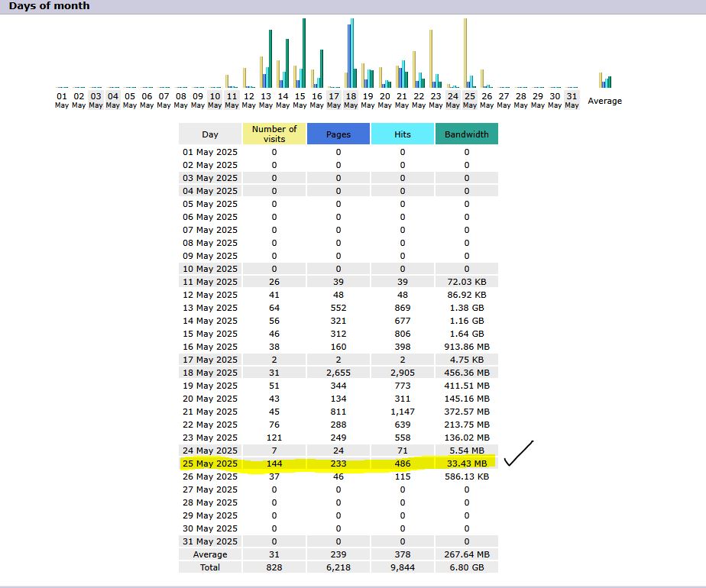Click bandwidth '1.38 GB' cell
The height and width of the screenshot is (588, 706).
pyautogui.click(x=466, y=308)
